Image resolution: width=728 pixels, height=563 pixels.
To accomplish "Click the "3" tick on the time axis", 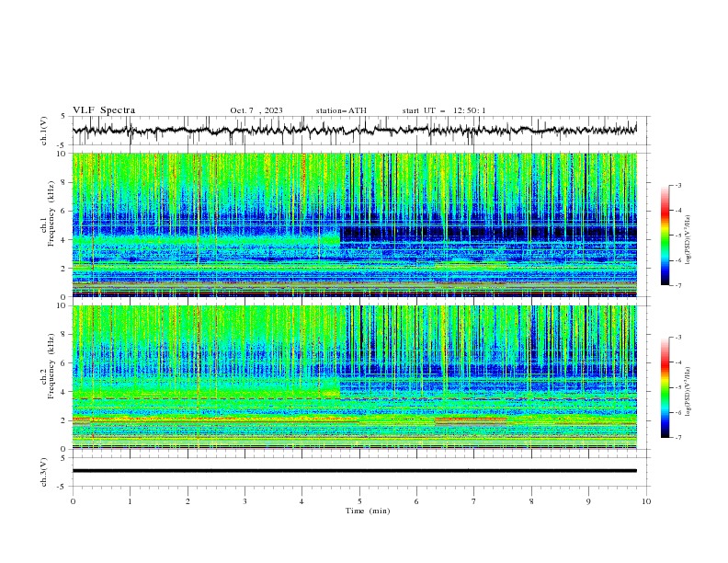I will [x=245, y=501].
